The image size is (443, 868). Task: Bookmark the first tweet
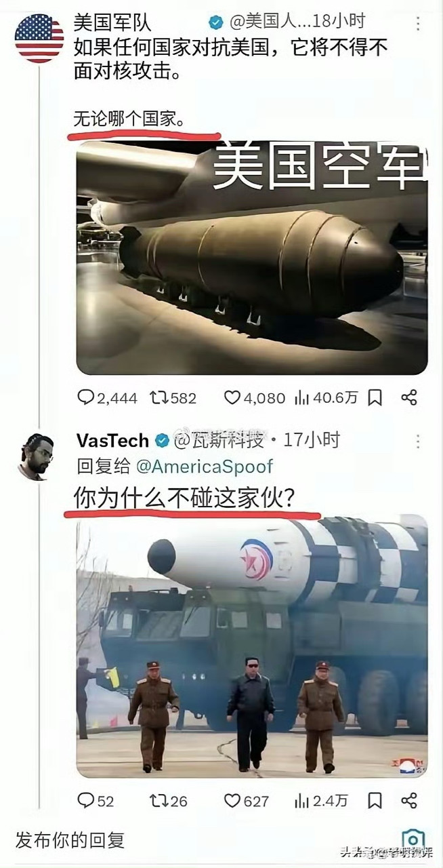tap(376, 397)
